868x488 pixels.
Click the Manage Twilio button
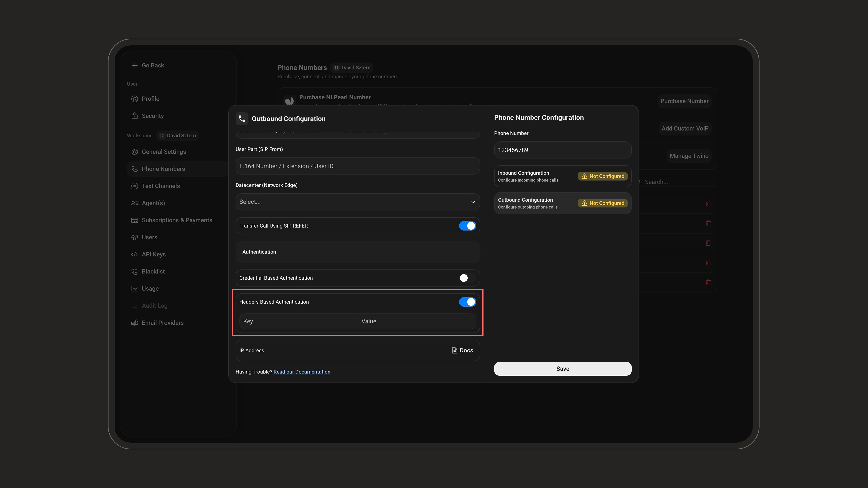689,156
